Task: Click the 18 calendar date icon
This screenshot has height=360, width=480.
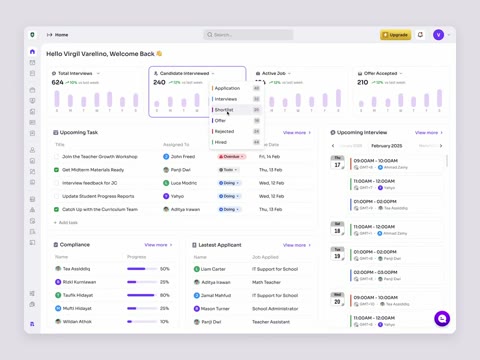Action: (x=337, y=229)
